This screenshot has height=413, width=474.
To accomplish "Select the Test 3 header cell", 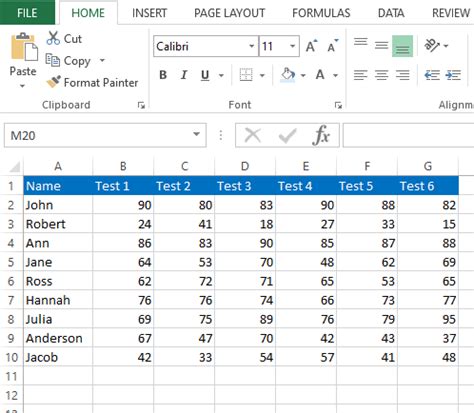I will tap(245, 186).
